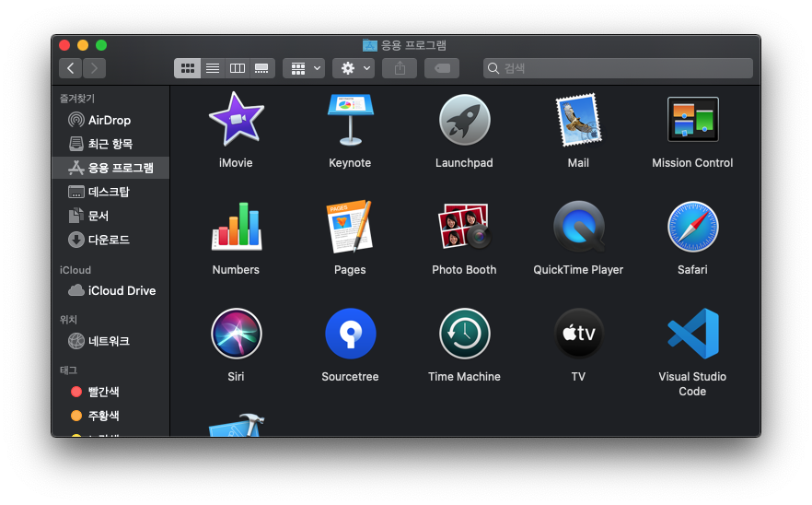The width and height of the screenshot is (812, 505).
Task: Click the 태그 section header
Action: [68, 370]
